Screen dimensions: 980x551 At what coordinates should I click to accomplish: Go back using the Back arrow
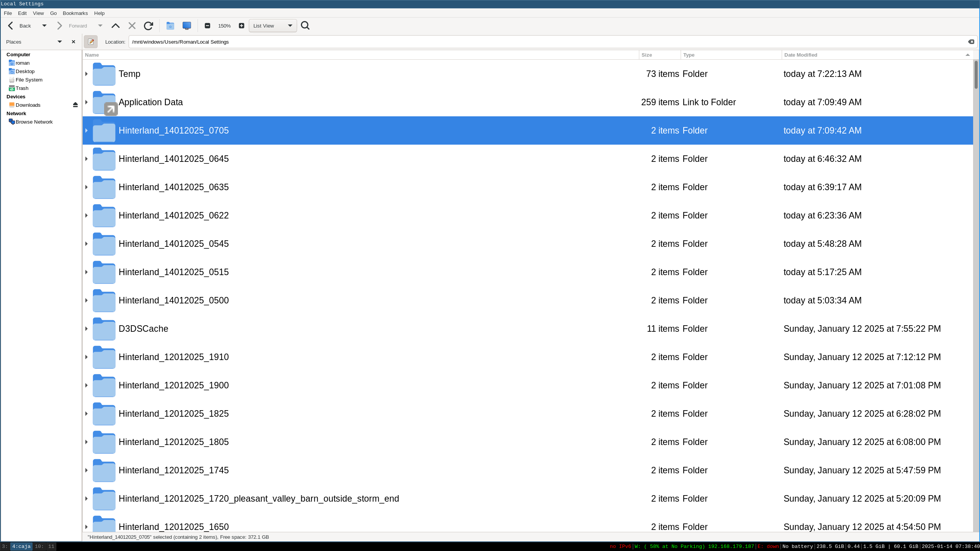pyautogui.click(x=19, y=26)
